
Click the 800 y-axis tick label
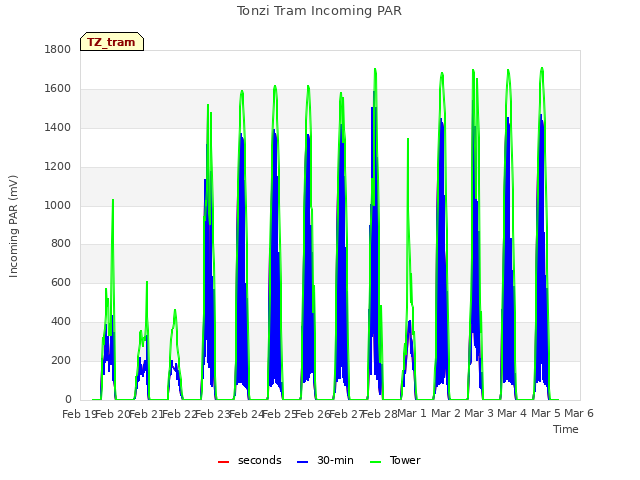[61, 244]
